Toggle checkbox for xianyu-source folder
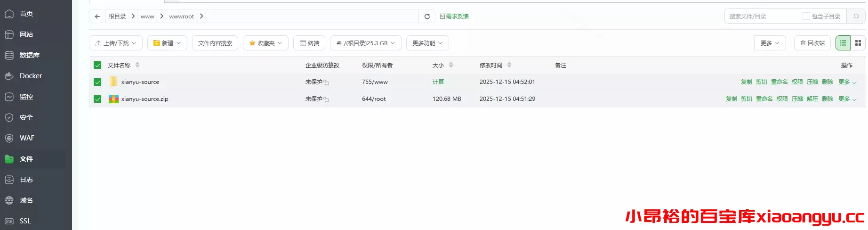 point(97,82)
